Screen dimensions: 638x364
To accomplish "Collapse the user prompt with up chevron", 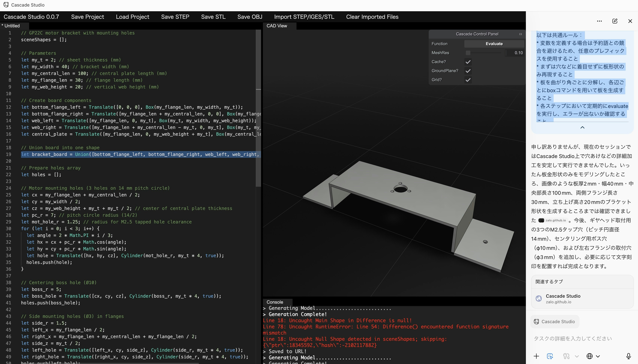I will coord(582,127).
